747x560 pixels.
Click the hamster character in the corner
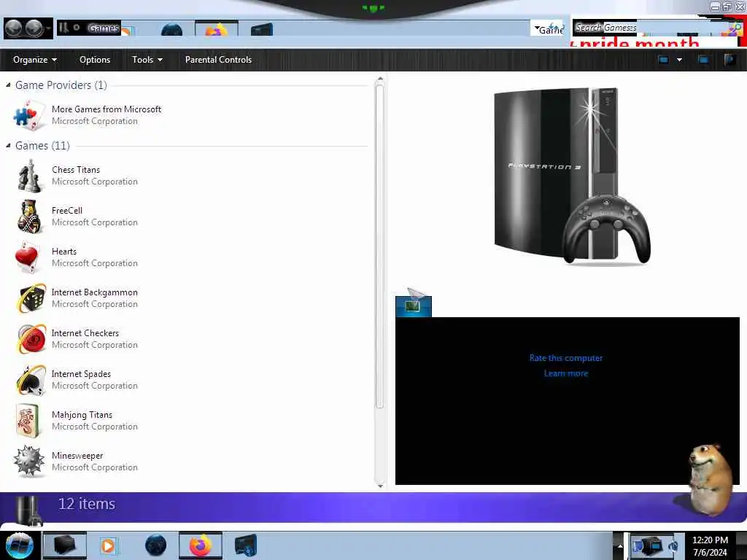711,478
